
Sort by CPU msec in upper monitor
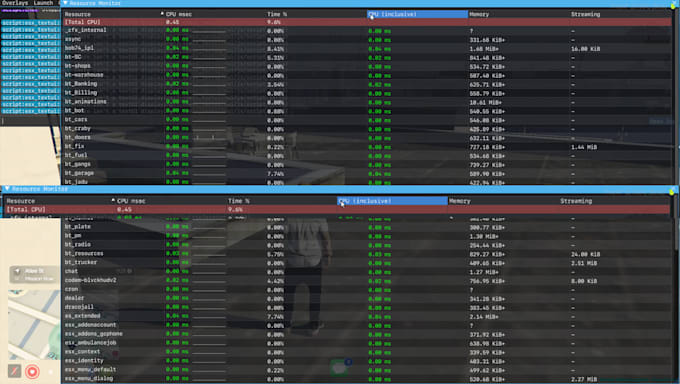point(179,14)
